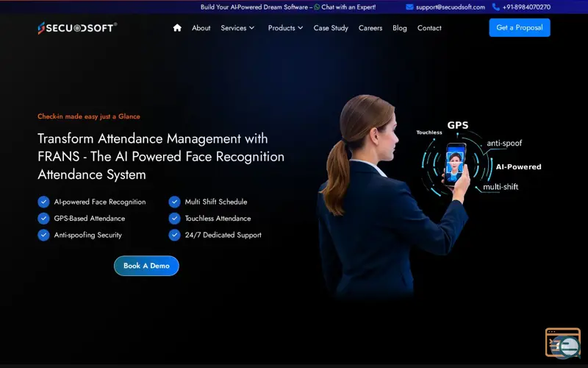Image resolution: width=588 pixels, height=368 pixels.
Task: Click the 'anti-spoof' label in graphic
Action: click(504, 143)
